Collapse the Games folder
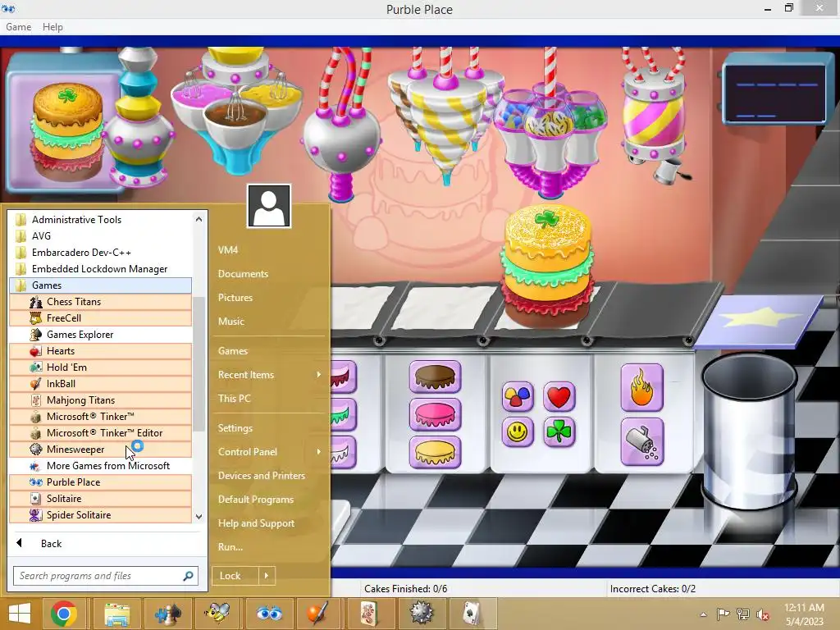The height and width of the screenshot is (630, 840). pyautogui.click(x=100, y=285)
